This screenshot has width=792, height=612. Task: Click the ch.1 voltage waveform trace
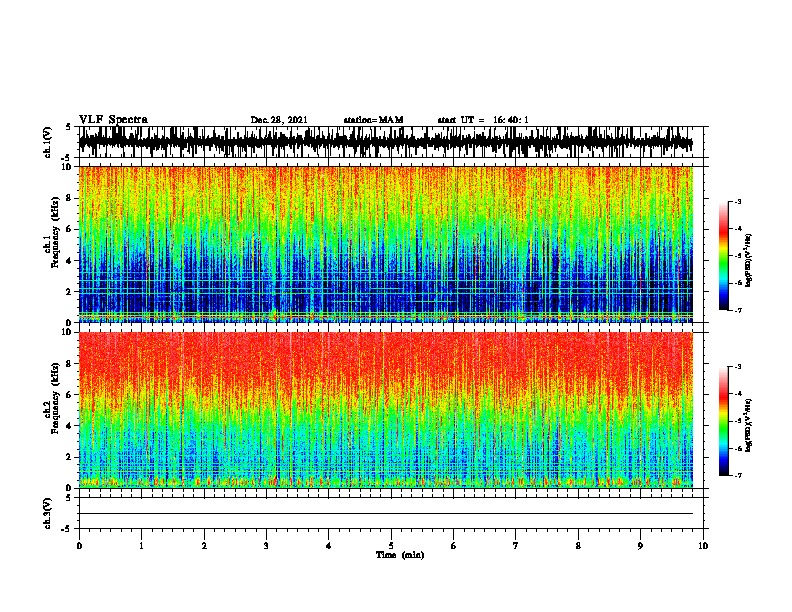tap(386, 142)
